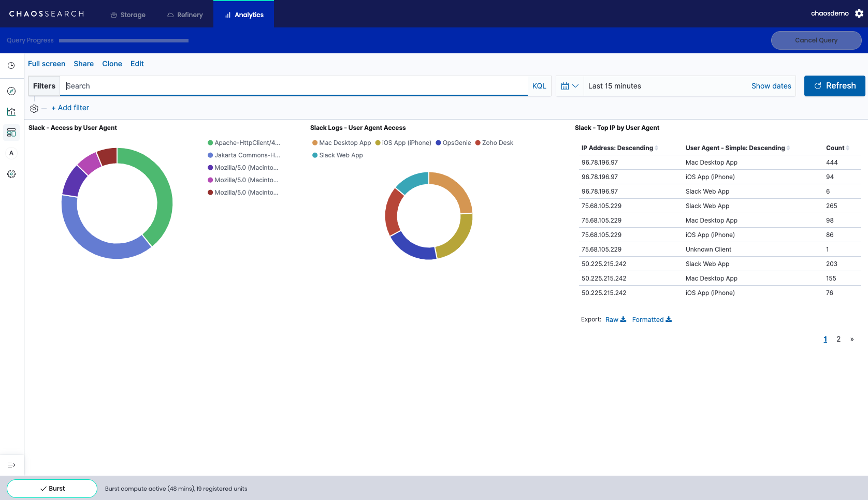Toggle KQL query language switch
868x500 pixels.
pyautogui.click(x=539, y=86)
